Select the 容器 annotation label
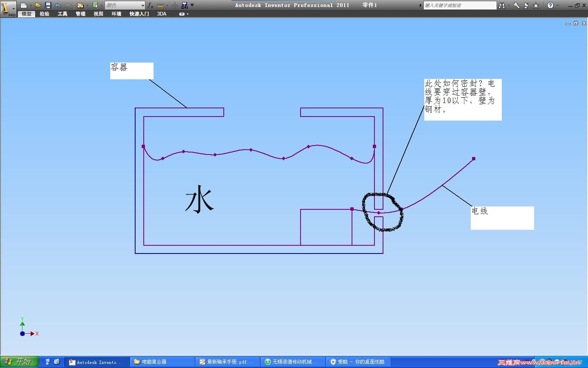 131,71
